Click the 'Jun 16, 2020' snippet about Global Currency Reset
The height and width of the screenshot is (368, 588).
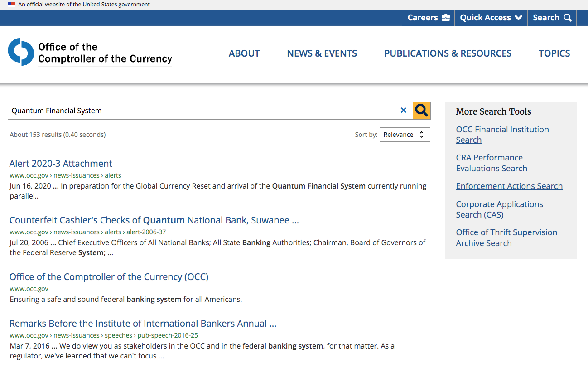218,191
